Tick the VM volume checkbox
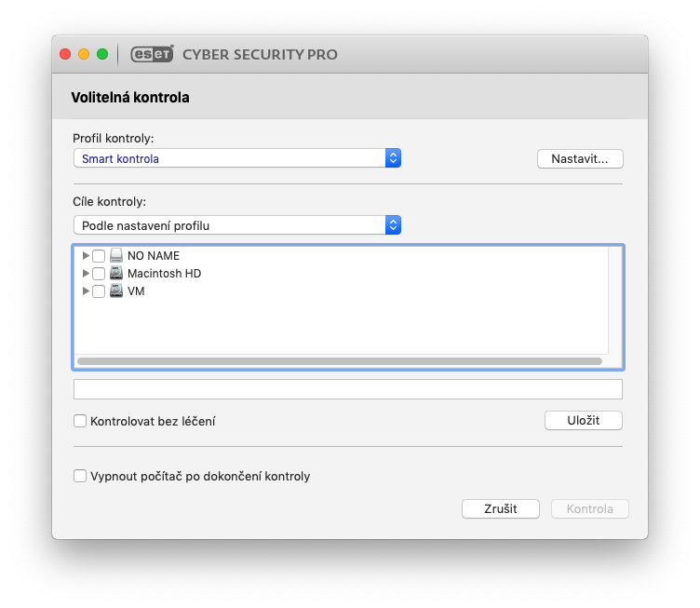 [x=99, y=291]
